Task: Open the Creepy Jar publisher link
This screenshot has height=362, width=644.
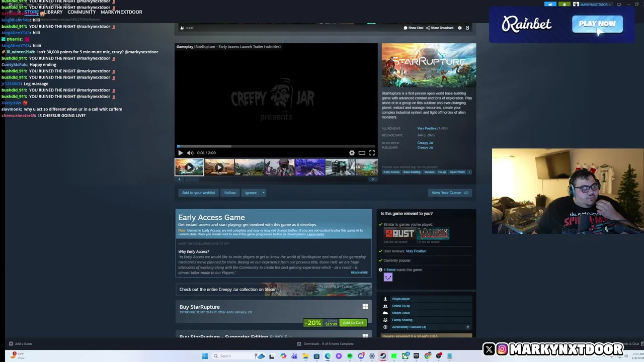Action: tap(425, 147)
